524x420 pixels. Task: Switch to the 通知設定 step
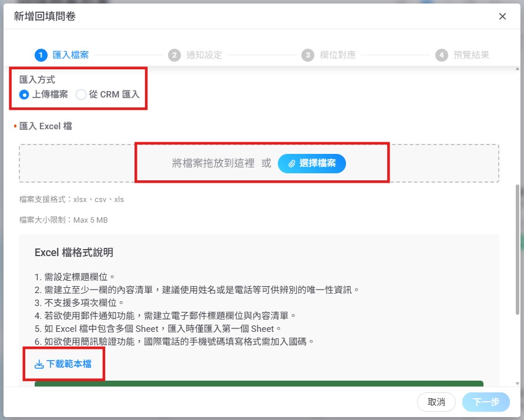(x=204, y=55)
